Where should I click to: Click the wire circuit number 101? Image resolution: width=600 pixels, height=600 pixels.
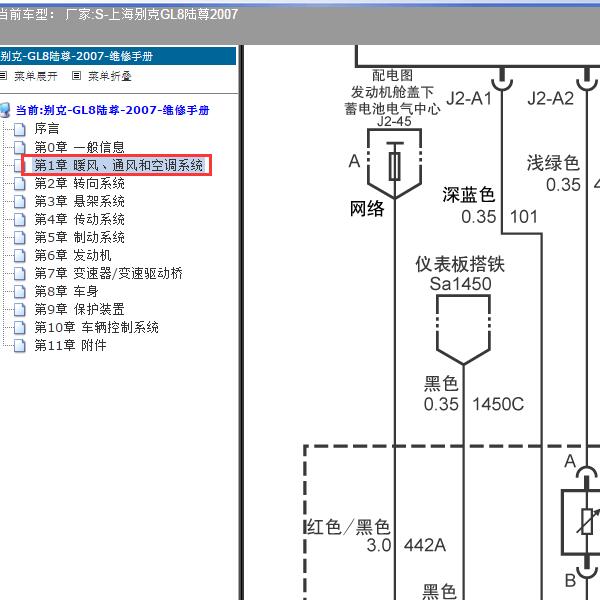point(524,217)
